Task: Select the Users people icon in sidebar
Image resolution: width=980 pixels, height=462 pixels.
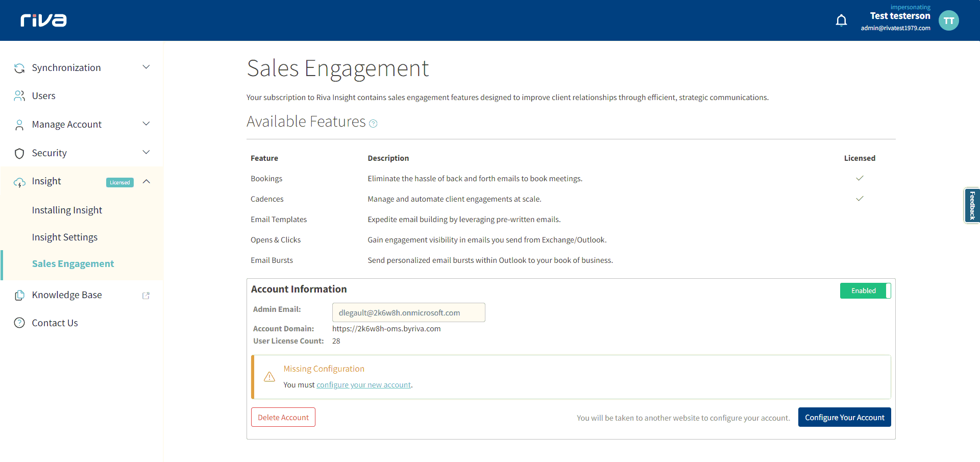Action: (x=19, y=95)
